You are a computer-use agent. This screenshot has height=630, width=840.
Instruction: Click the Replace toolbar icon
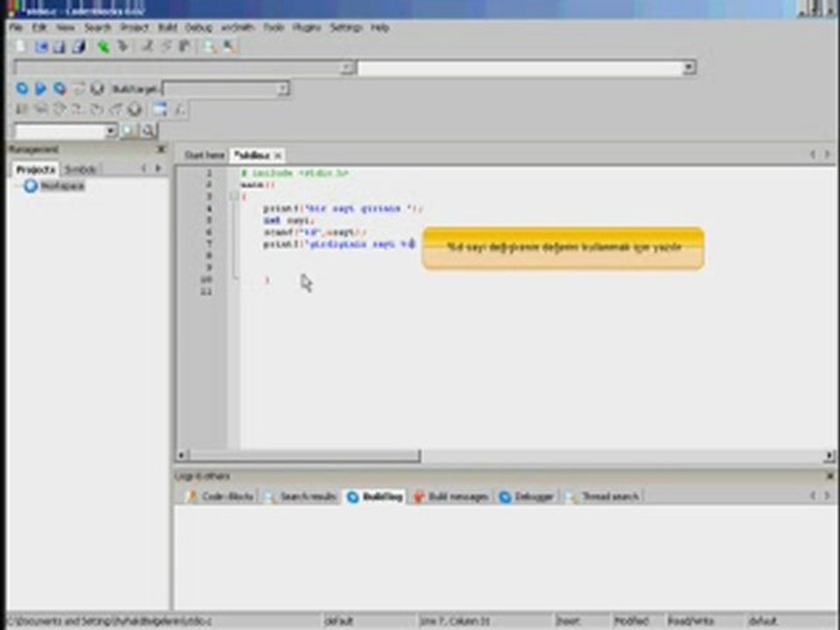tap(229, 46)
